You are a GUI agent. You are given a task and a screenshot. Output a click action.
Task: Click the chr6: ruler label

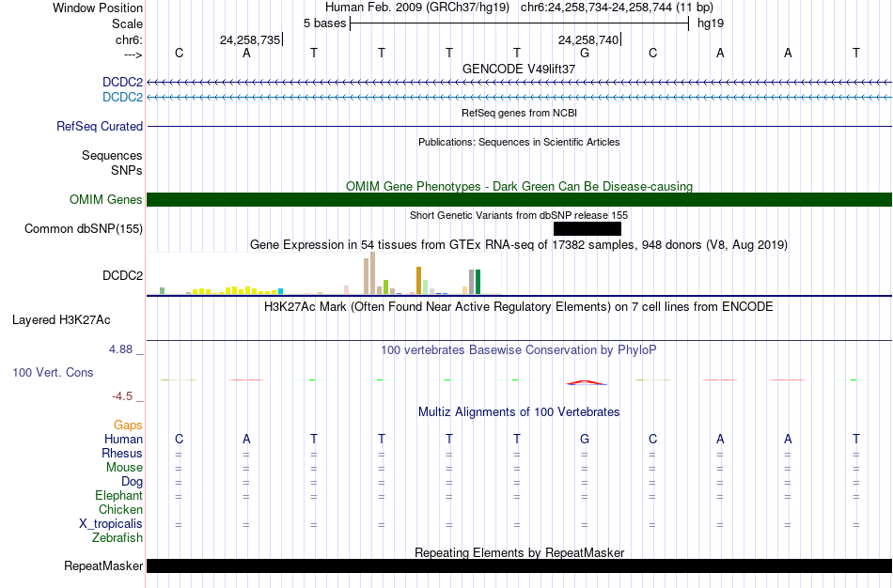pos(130,39)
